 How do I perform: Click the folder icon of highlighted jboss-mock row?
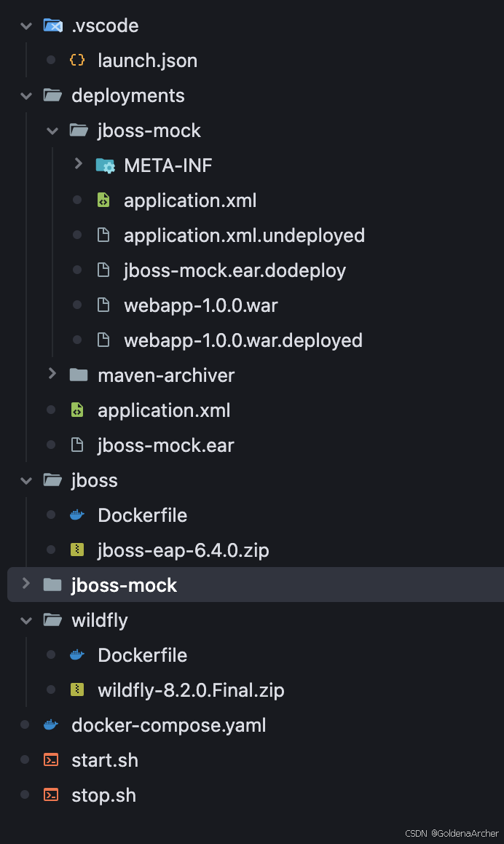pyautogui.click(x=52, y=585)
